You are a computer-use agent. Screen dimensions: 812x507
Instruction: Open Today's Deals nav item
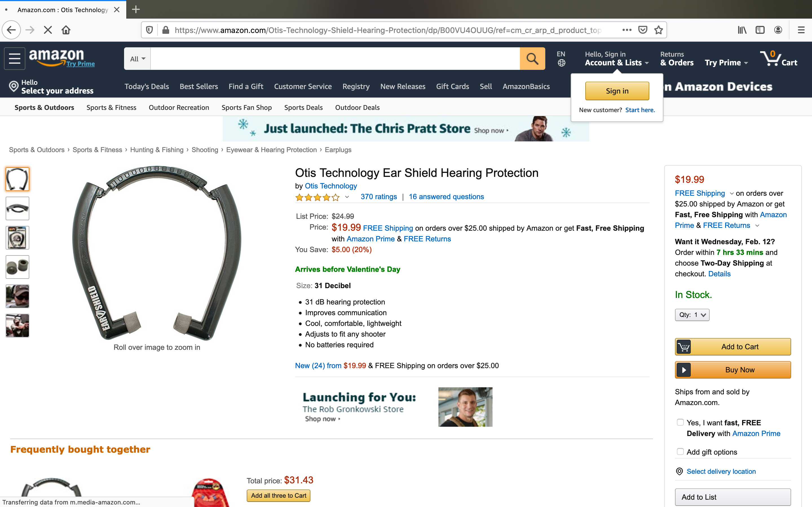pos(147,86)
